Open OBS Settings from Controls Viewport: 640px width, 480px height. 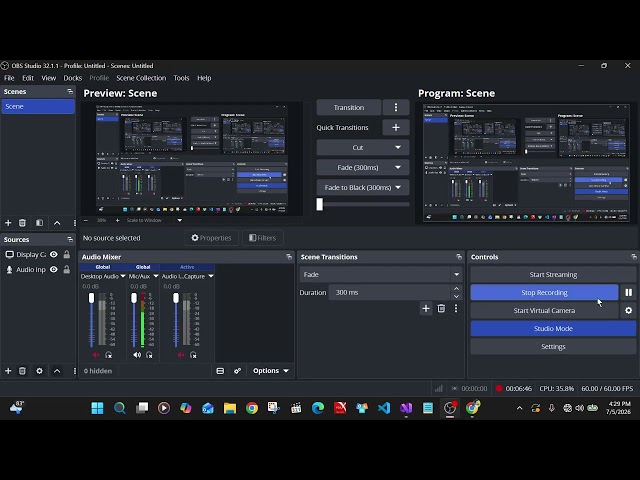(x=553, y=347)
